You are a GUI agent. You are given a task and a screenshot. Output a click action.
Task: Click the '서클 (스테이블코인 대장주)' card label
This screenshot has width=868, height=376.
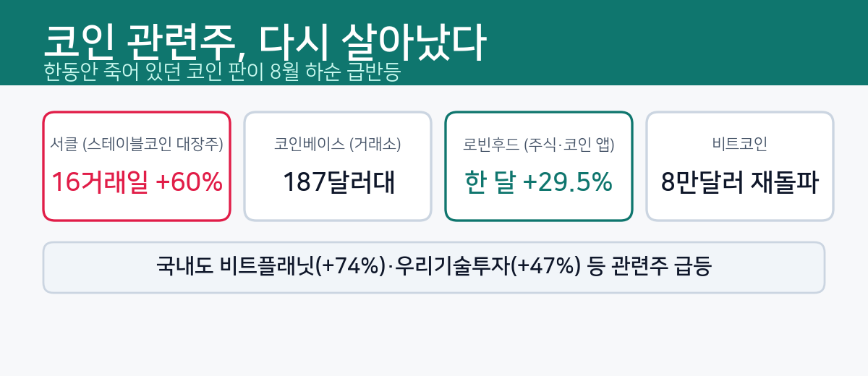(137, 145)
